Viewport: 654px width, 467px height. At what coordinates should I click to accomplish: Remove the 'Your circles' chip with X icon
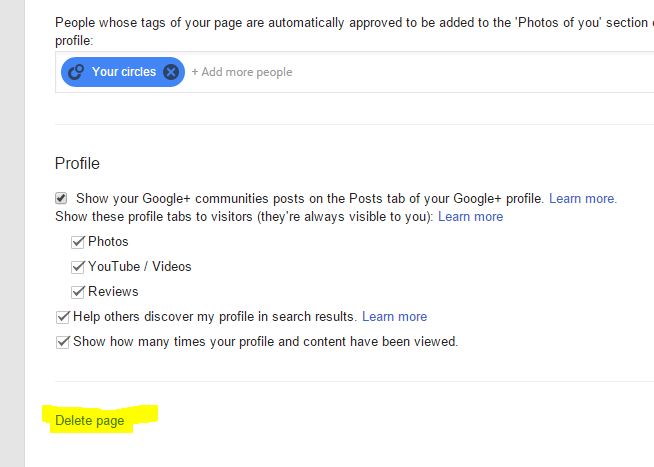coord(171,72)
